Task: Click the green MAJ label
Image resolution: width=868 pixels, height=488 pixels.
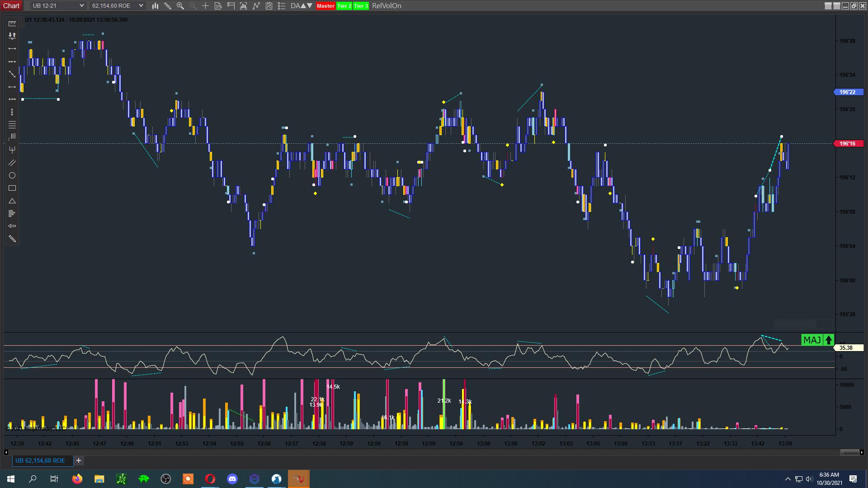Action: pos(812,340)
